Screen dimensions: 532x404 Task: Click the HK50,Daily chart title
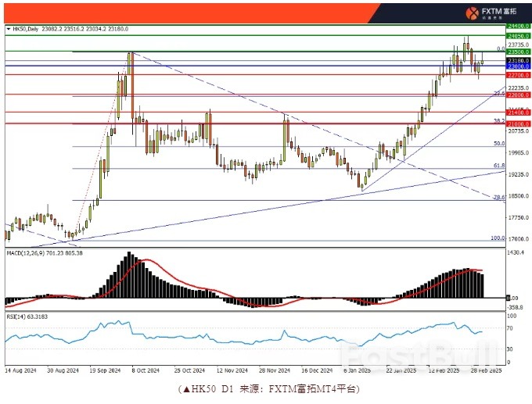click(x=25, y=29)
